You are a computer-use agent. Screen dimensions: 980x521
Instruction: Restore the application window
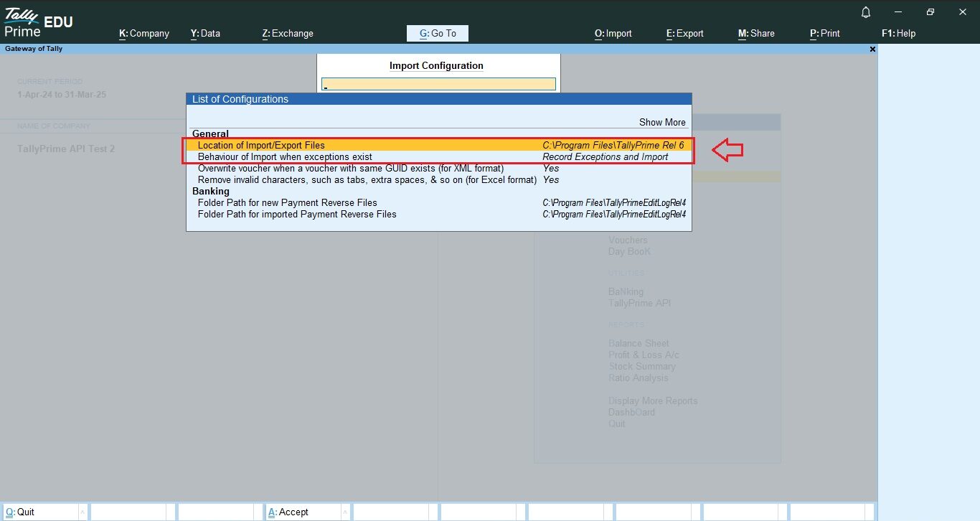tap(930, 12)
